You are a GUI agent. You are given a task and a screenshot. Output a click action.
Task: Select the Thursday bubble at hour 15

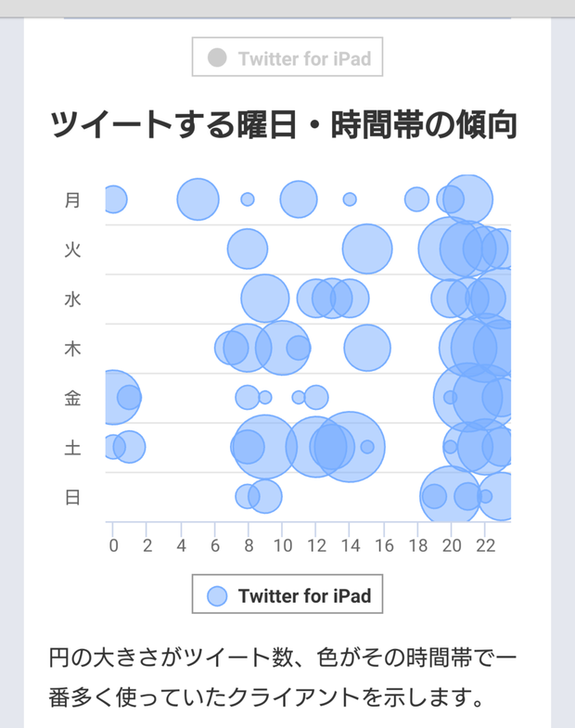pos(367,348)
